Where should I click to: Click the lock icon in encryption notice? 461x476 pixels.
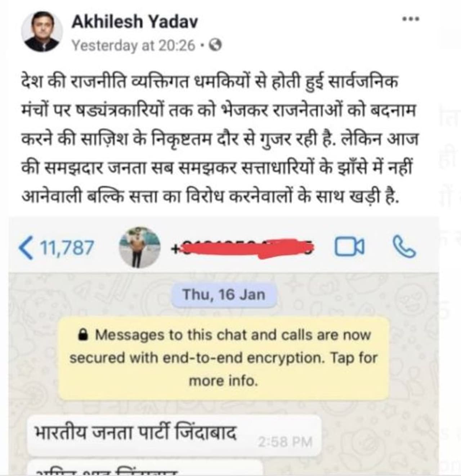(83, 335)
